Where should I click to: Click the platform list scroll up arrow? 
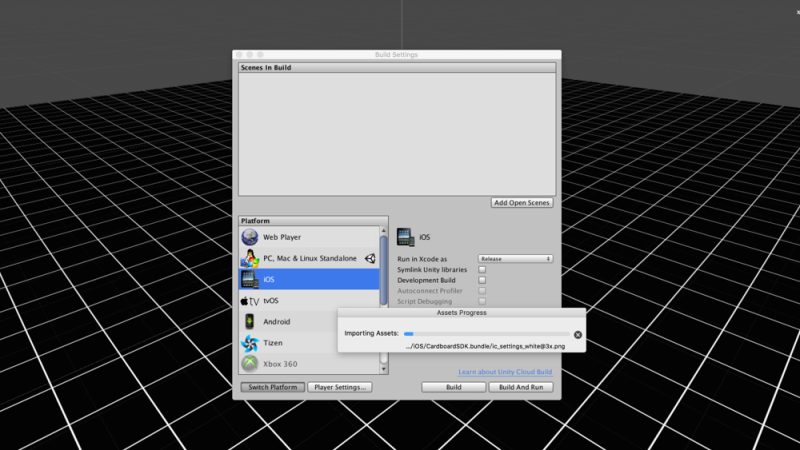pos(384,231)
